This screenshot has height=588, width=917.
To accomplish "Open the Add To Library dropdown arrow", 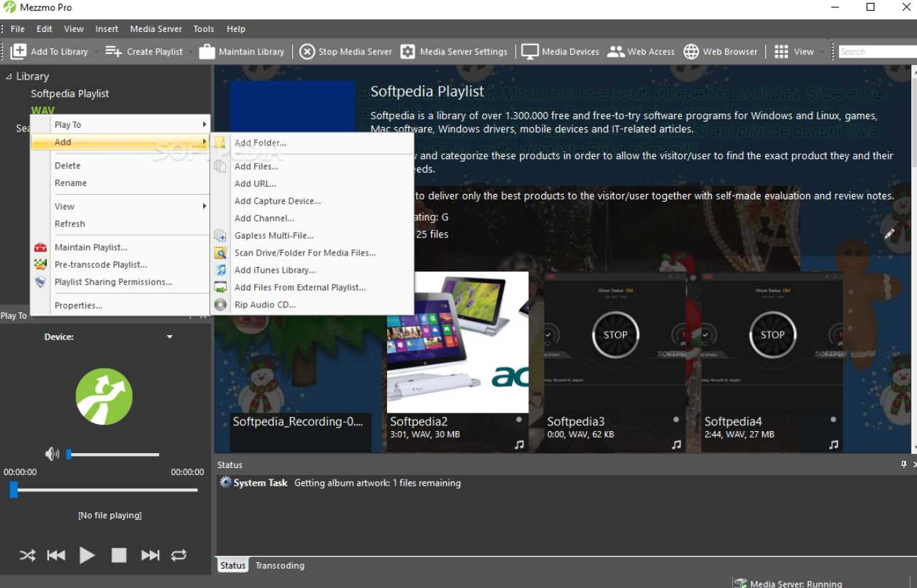I will (x=96, y=52).
